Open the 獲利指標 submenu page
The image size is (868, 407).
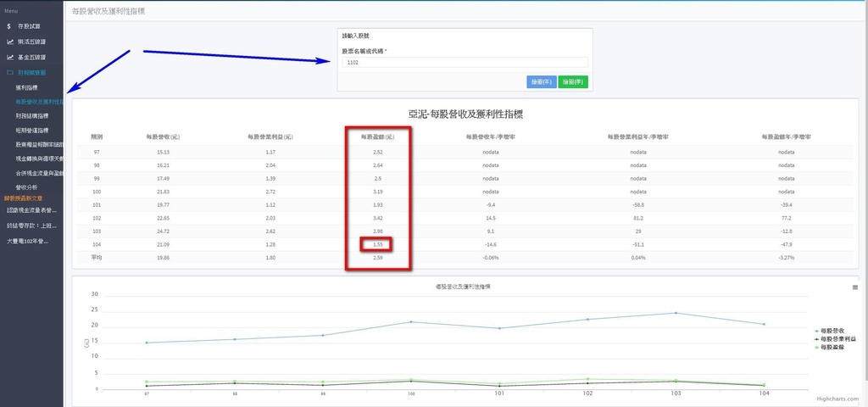(26, 87)
